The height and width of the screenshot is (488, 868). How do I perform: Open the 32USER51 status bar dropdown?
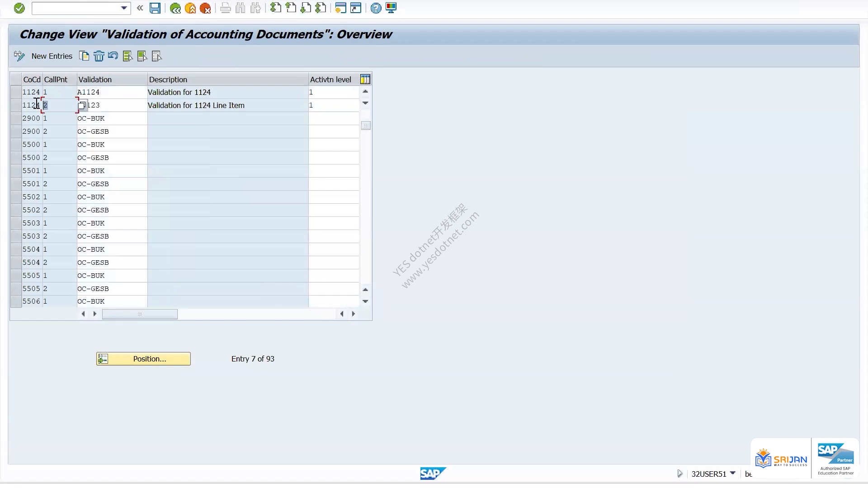tap(733, 473)
